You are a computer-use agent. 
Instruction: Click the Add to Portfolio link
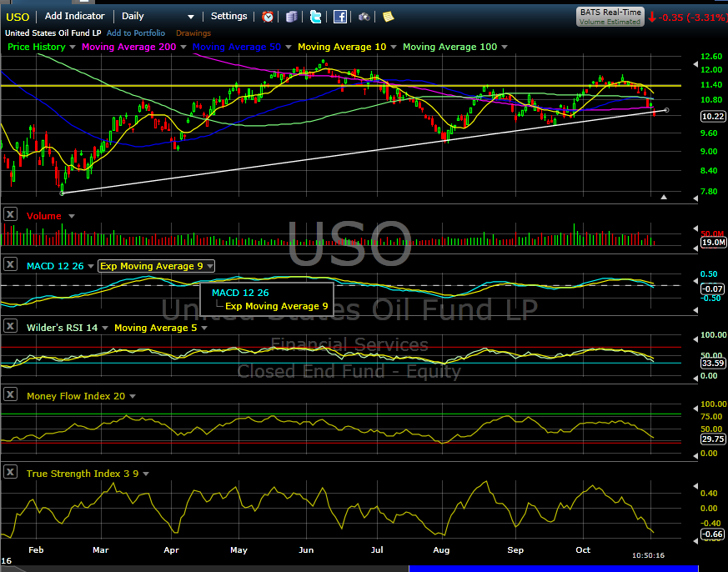pos(136,33)
